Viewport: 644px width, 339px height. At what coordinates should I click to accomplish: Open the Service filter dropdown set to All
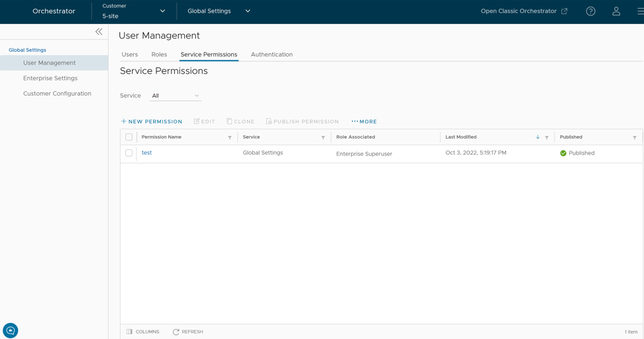(176, 96)
